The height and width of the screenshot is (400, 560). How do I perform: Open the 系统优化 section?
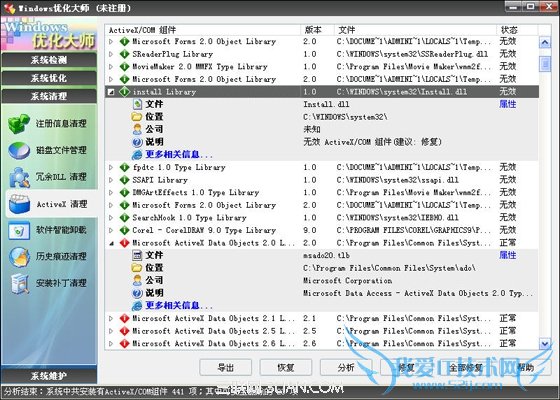pos(49,78)
